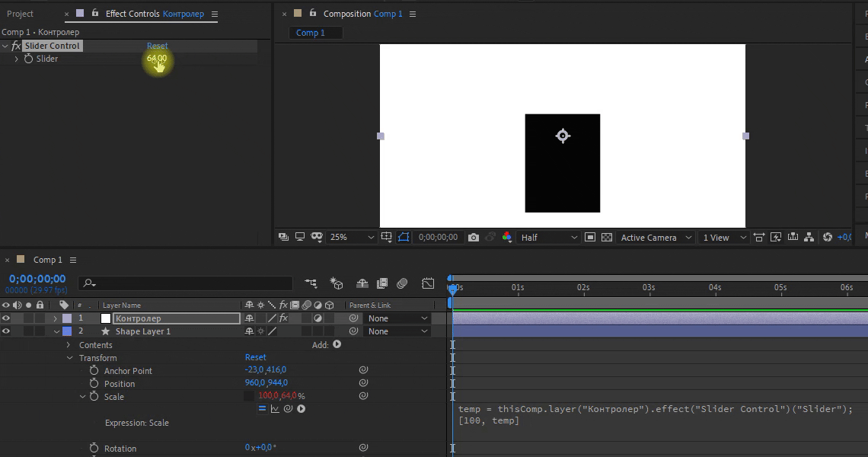Reset the Slider Control effect
Image resolution: width=868 pixels, height=457 pixels.
click(157, 46)
